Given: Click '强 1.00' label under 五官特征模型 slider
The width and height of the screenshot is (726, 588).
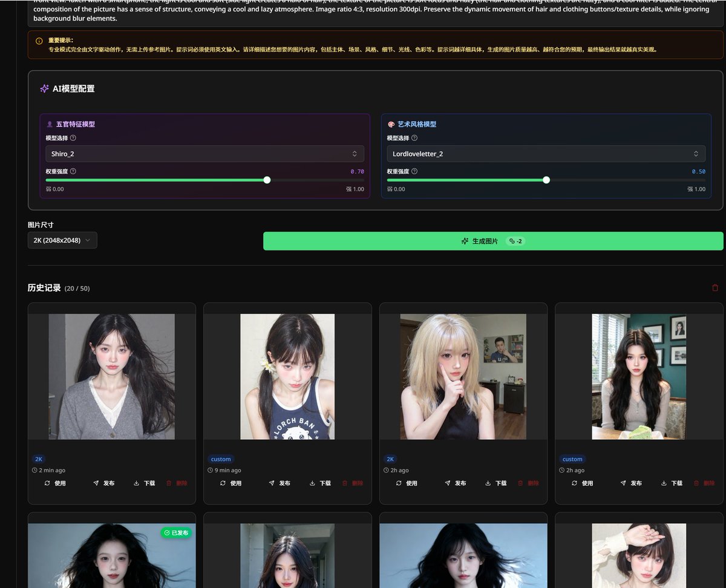Looking at the screenshot, I should point(355,189).
